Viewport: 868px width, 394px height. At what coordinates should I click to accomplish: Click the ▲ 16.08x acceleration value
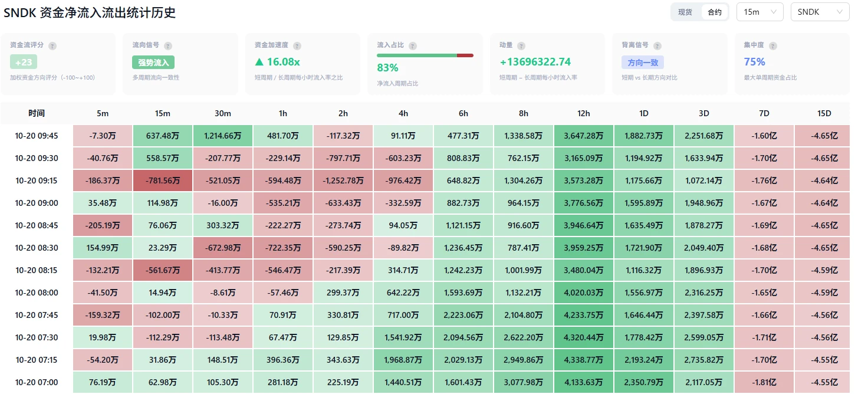(x=277, y=62)
